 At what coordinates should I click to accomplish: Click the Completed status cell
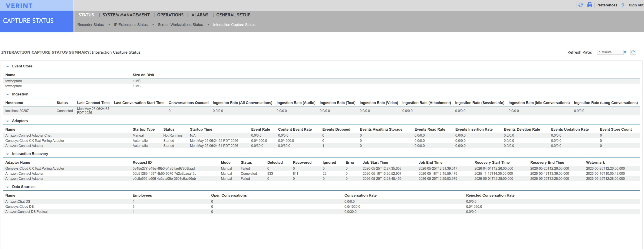[249, 174]
